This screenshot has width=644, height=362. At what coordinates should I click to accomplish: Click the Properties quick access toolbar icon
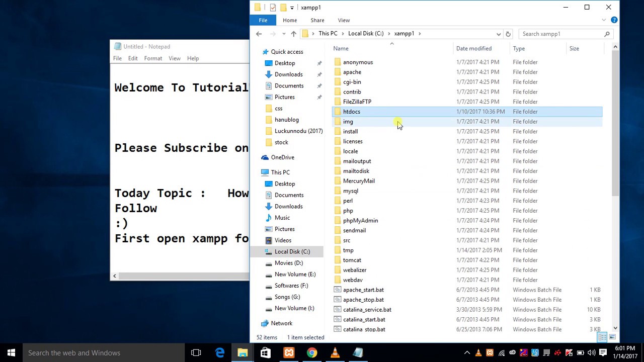point(273,8)
